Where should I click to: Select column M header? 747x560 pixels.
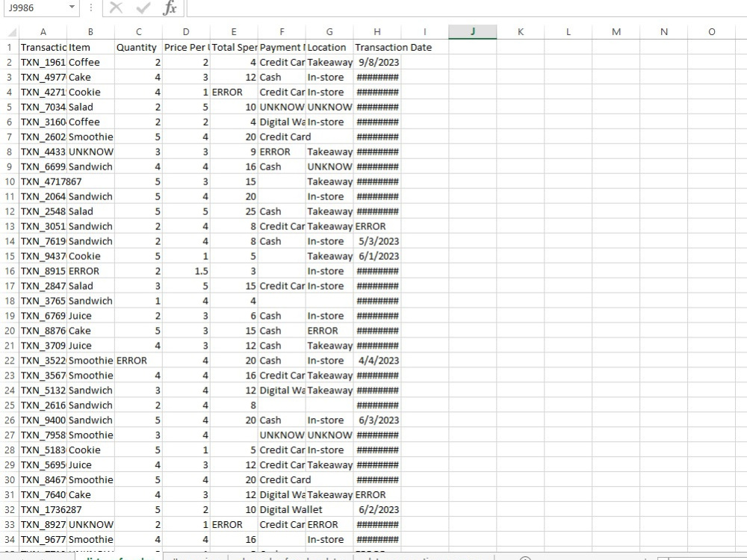[x=616, y=32]
